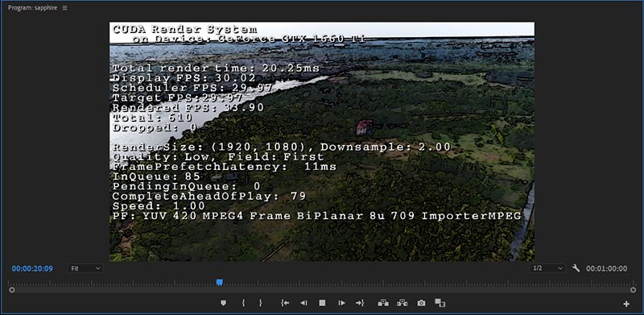Stop playback with the stop button
This screenshot has height=315, width=644.
(323, 303)
